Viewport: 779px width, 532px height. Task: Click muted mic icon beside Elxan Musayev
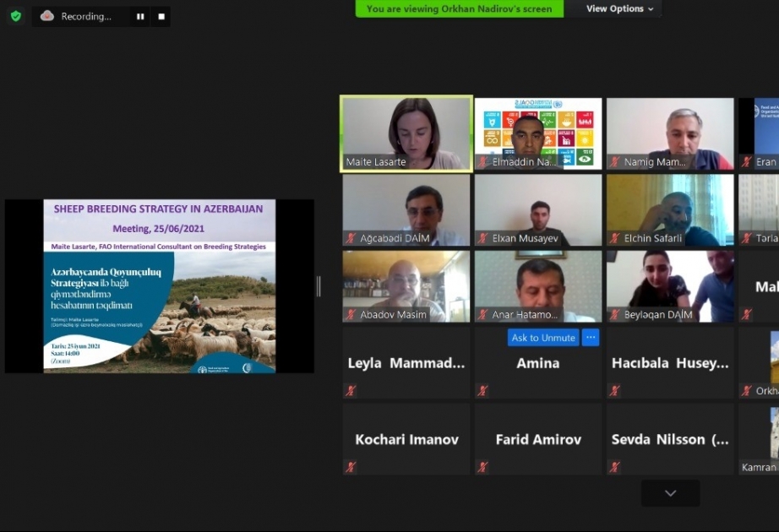pyautogui.click(x=482, y=238)
